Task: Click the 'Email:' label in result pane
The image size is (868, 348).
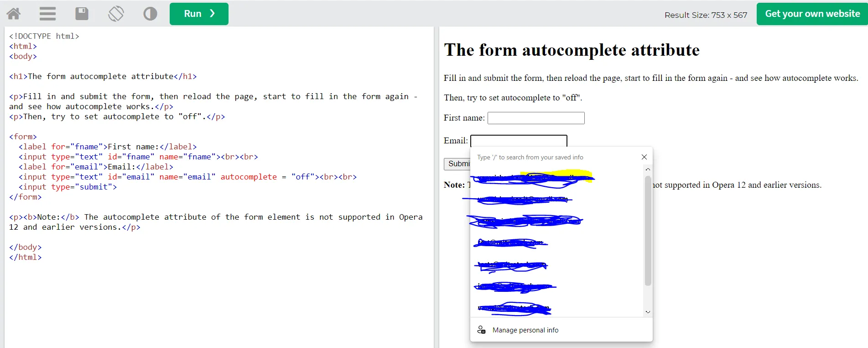Action: pos(456,141)
